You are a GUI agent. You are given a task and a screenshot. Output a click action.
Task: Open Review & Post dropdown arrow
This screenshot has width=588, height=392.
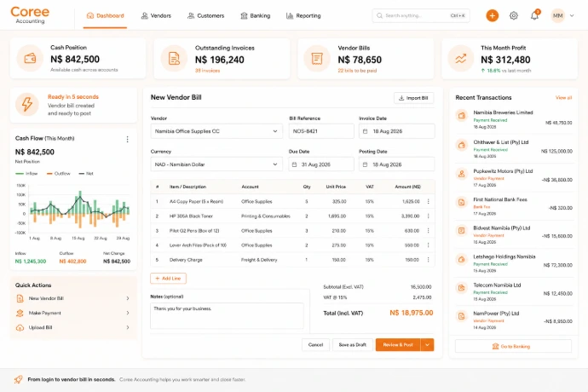tap(427, 345)
